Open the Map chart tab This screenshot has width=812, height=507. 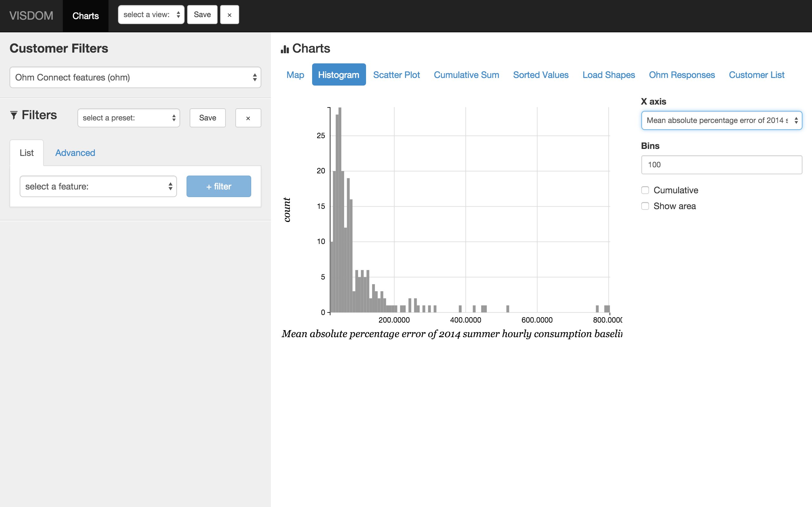click(x=295, y=75)
